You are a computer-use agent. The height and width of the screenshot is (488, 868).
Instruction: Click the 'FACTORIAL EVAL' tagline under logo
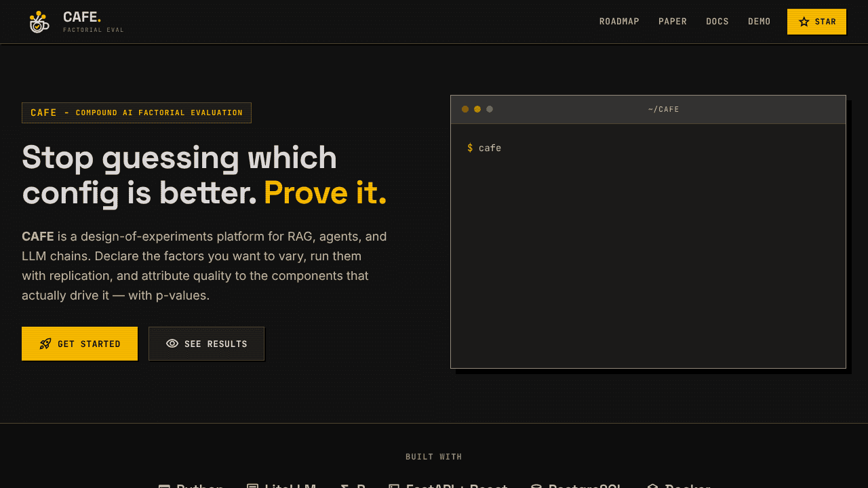click(x=94, y=30)
